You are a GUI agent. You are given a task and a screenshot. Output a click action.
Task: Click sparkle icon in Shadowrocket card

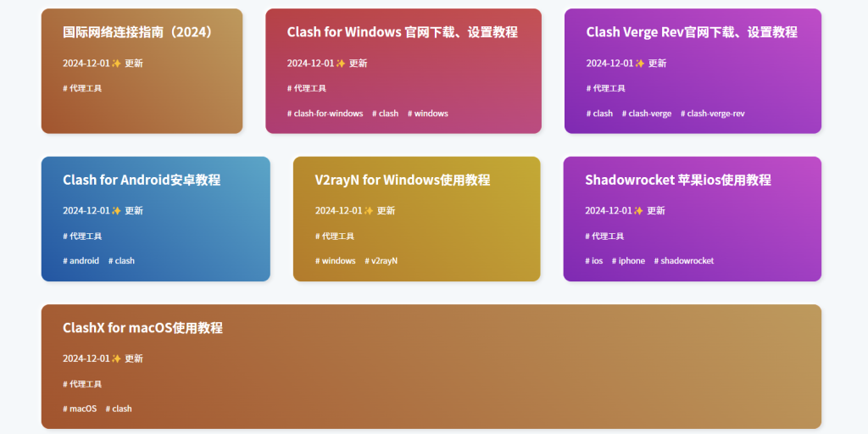point(638,211)
